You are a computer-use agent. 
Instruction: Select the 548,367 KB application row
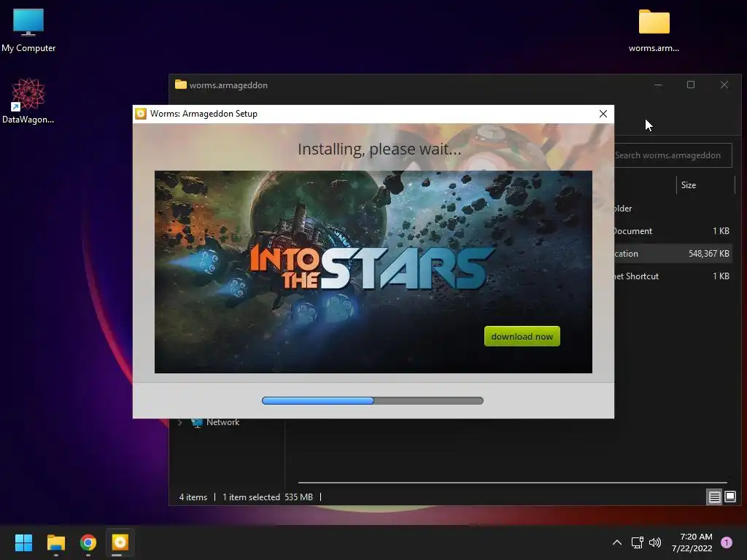point(673,253)
